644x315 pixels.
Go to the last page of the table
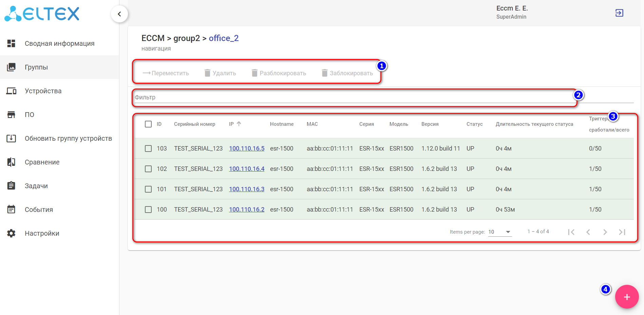622,232
